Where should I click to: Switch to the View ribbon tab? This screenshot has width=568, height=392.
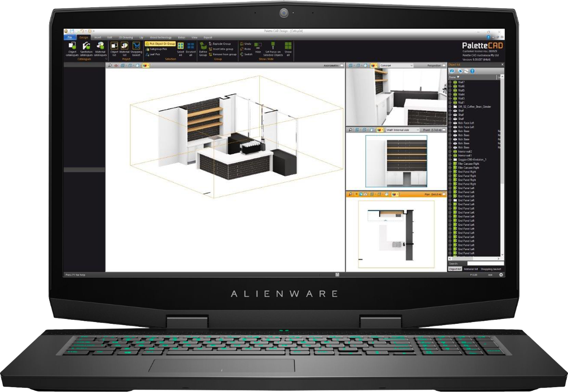point(194,37)
